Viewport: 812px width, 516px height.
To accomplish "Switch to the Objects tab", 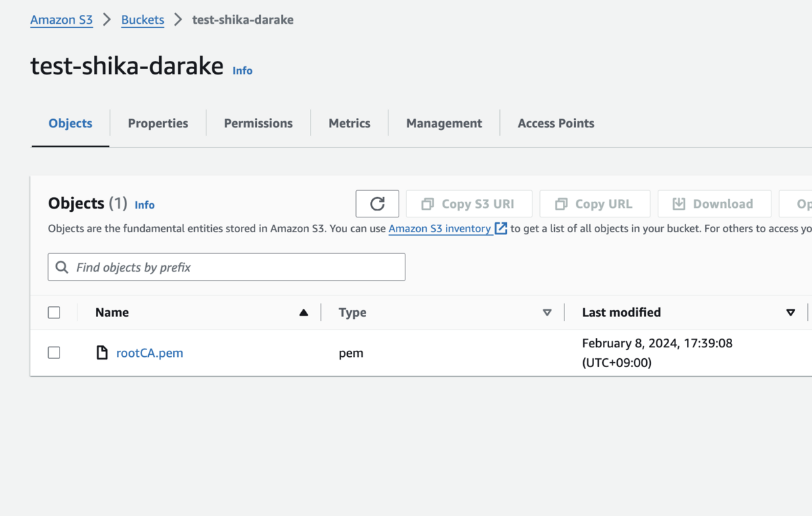I will click(70, 123).
